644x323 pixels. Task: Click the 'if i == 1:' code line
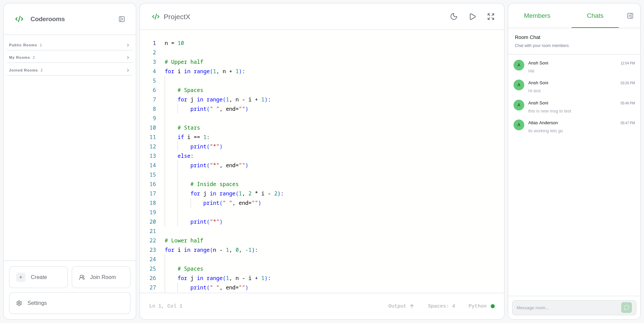pyautogui.click(x=194, y=137)
